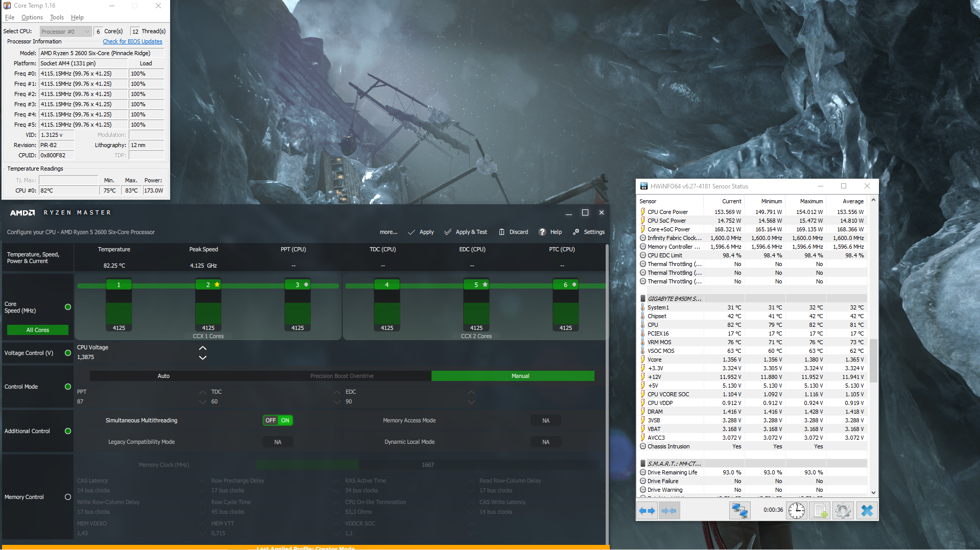The height and width of the screenshot is (550, 980).
Task: Reset the HWiNFO clock timer icon
Action: (796, 511)
